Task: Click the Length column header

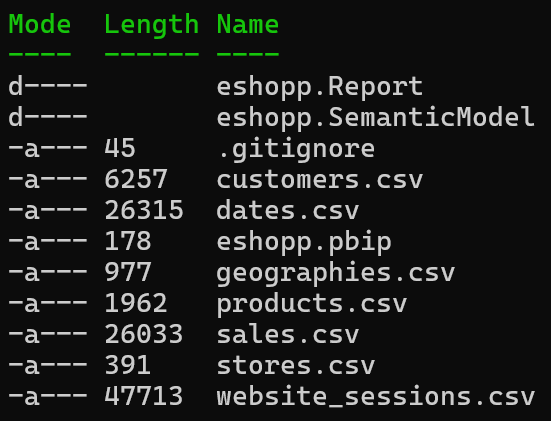Action: (x=152, y=26)
